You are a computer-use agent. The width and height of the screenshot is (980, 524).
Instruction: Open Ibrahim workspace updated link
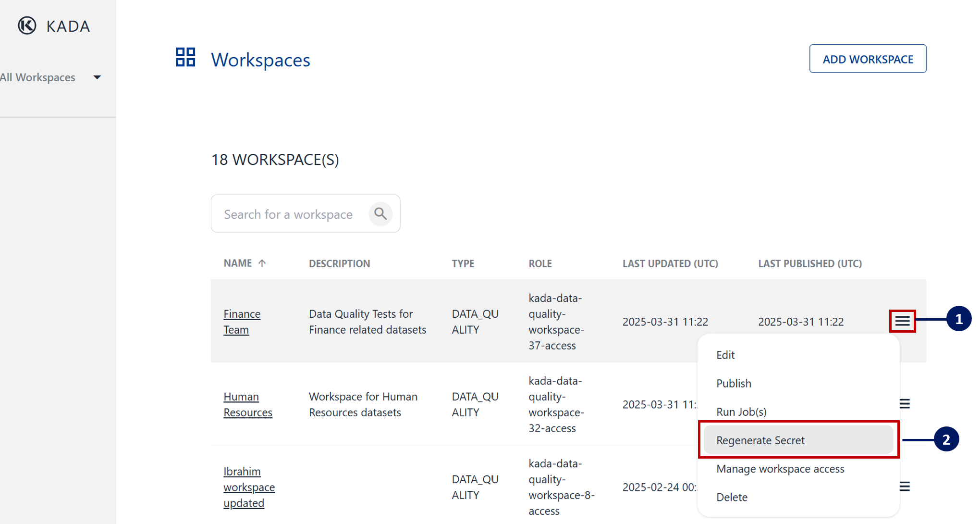coord(248,487)
